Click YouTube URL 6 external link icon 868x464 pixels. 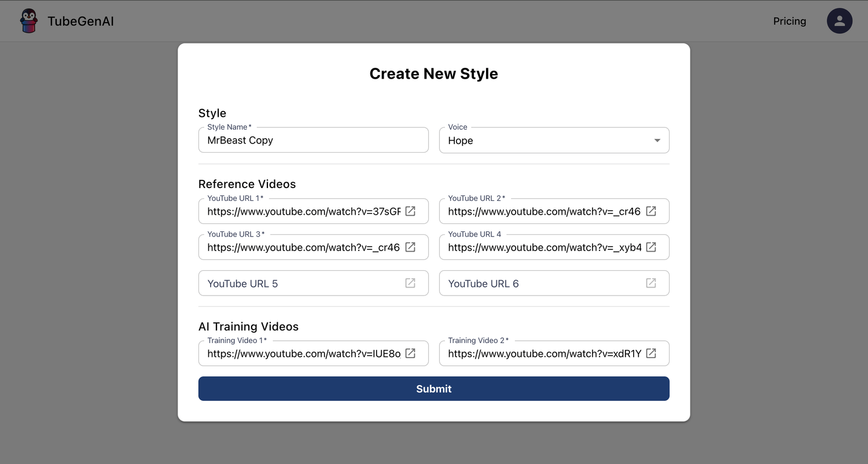[651, 283]
